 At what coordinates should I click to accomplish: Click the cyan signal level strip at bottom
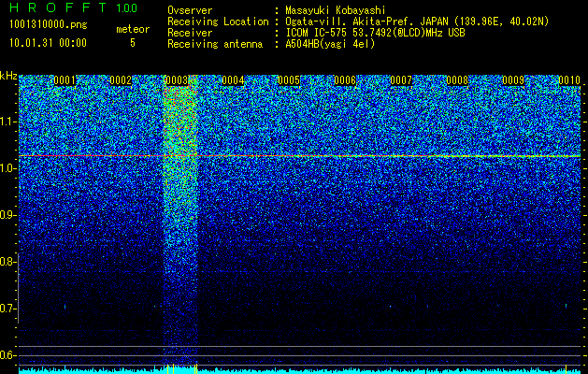coord(299,370)
